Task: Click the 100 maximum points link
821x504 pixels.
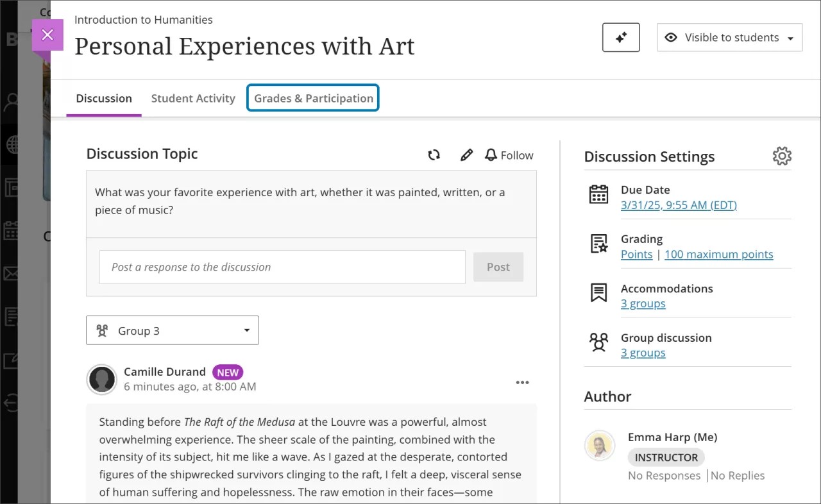Action: 718,254
